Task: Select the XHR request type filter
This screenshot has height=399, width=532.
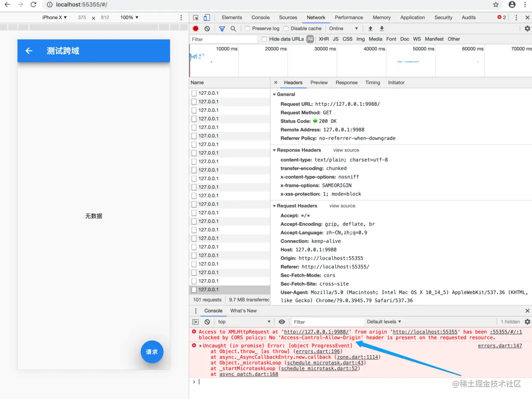Action: (x=324, y=39)
